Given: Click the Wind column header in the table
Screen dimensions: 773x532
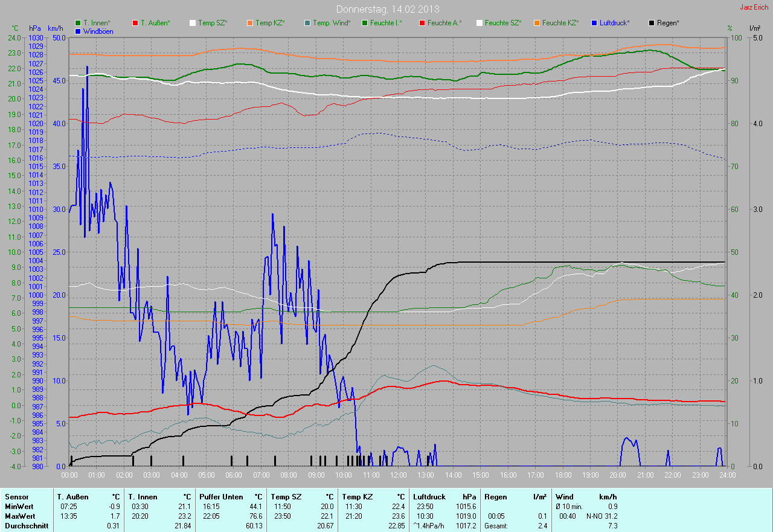Looking at the screenshot, I should (x=565, y=497).
